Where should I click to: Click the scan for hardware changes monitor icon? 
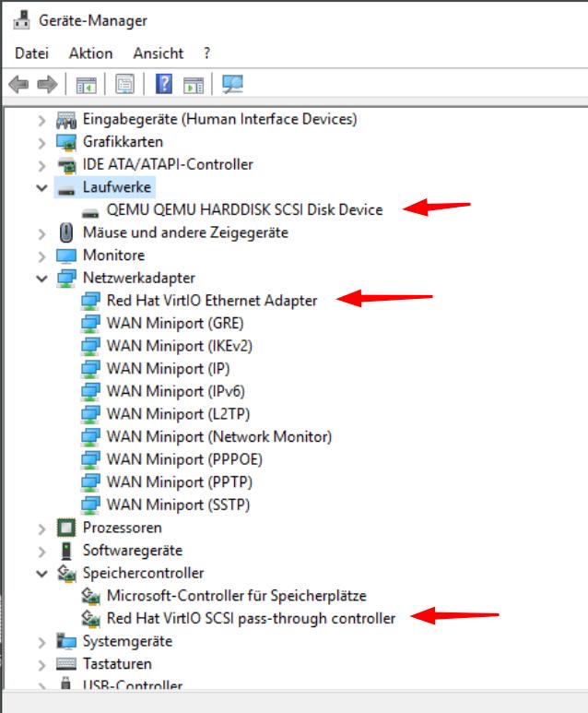tap(232, 84)
